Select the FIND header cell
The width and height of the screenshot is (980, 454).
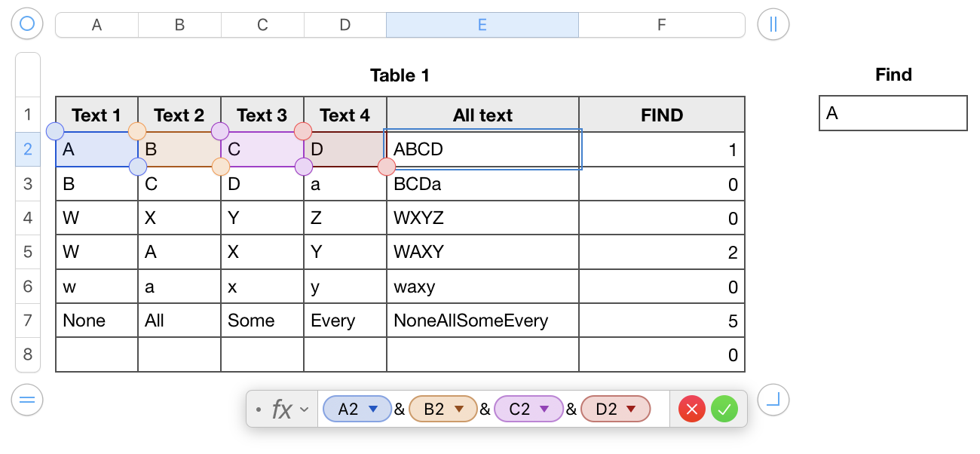[661, 115]
